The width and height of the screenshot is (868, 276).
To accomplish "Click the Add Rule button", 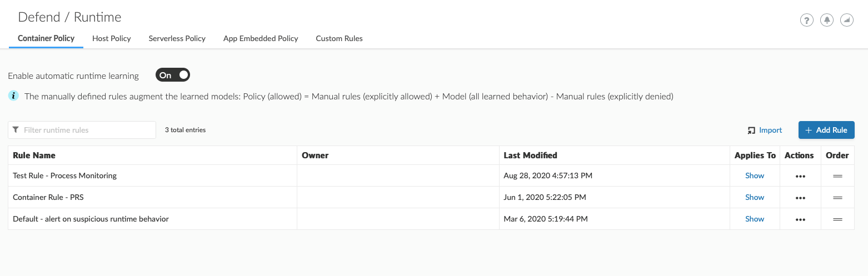I will [826, 130].
